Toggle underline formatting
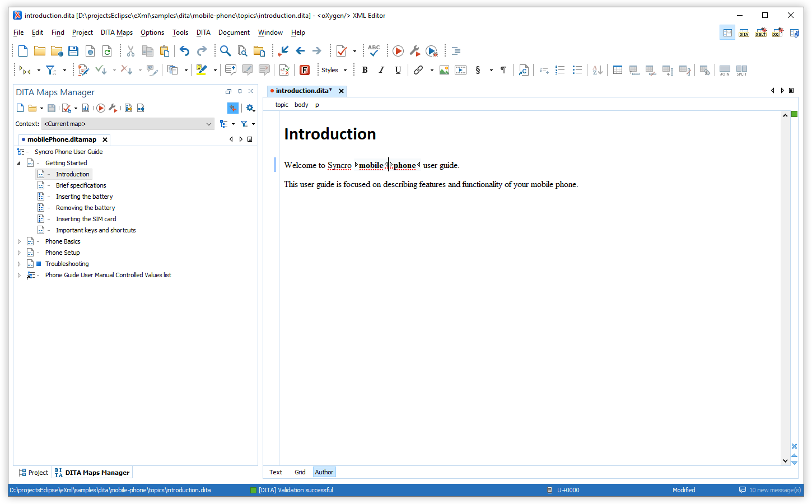This screenshot has width=812, height=504. [398, 70]
